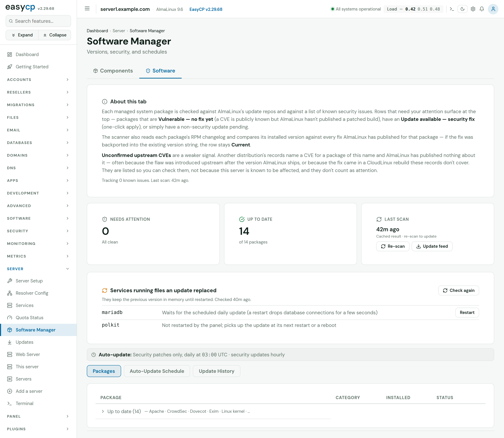Viewport: 504px width, 438px height.
Task: Open Resolver Config in sidebar
Action: (x=38, y=293)
